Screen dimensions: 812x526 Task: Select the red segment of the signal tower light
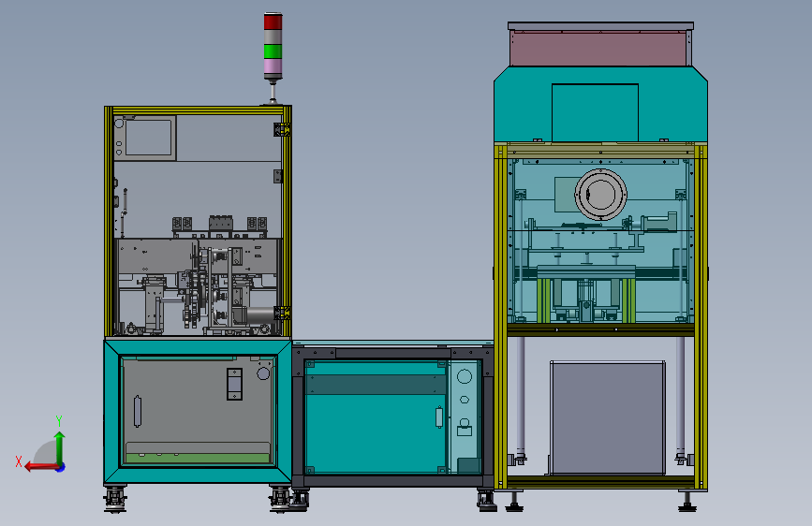tap(273, 22)
